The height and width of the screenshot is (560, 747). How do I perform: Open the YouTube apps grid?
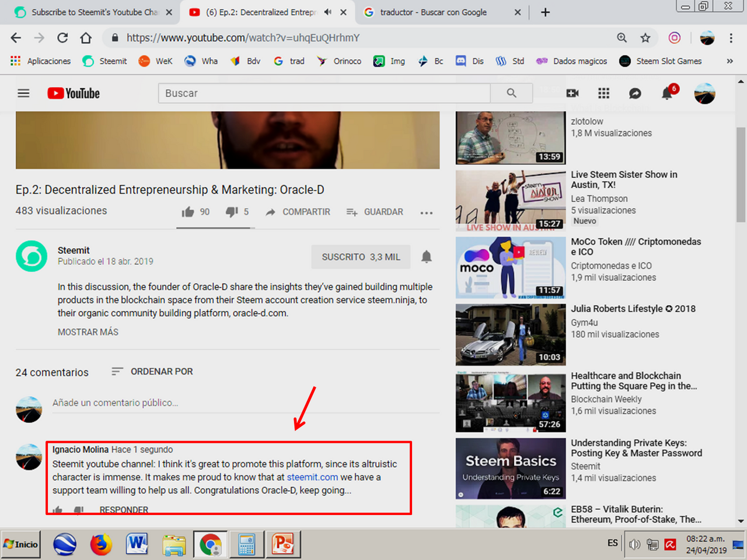pos(604,93)
